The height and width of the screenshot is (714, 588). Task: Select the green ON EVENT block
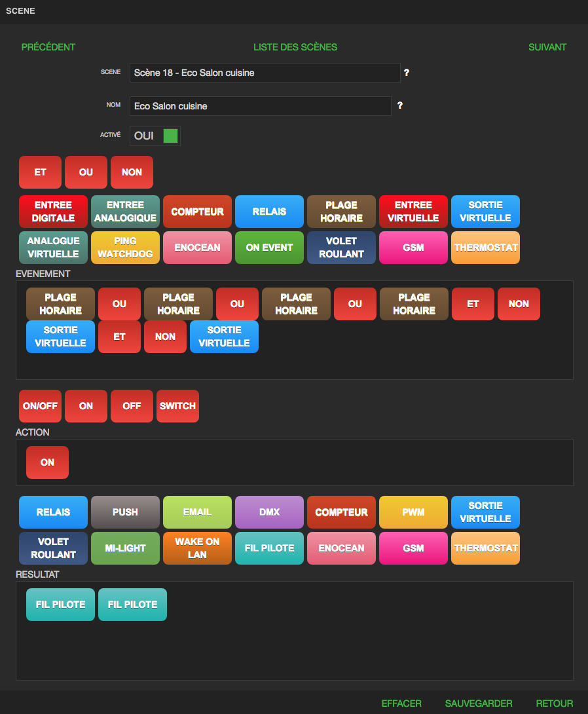point(269,248)
